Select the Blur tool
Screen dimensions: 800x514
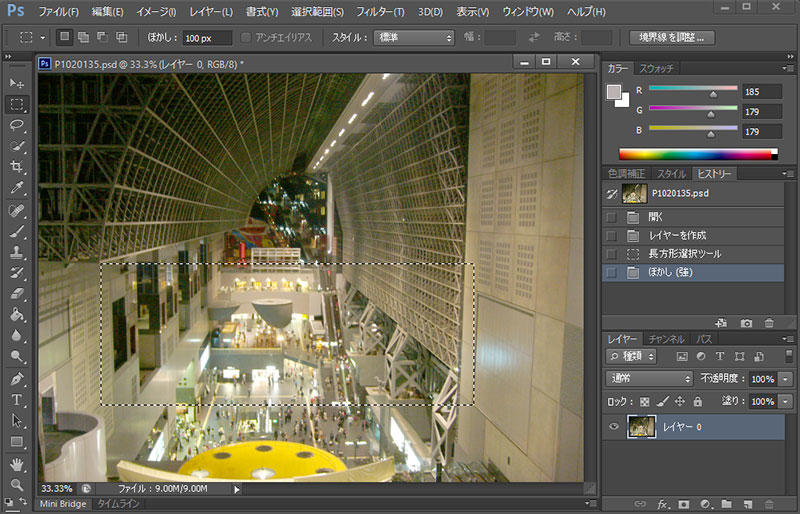click(17, 335)
